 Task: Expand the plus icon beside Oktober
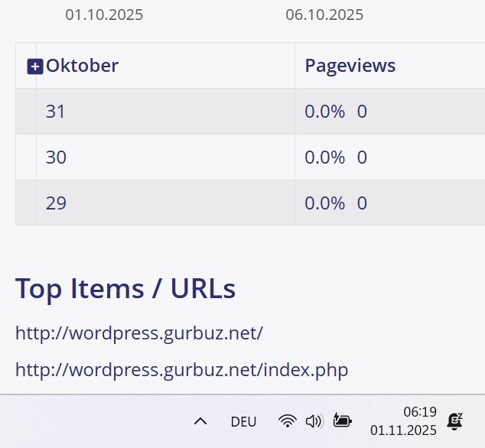(34, 67)
